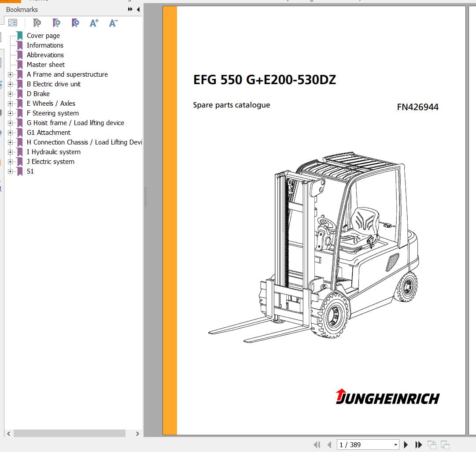Screen dimensions: 476x452
Task: Go to the Abbrevations bookmark
Action: [x=45, y=55]
